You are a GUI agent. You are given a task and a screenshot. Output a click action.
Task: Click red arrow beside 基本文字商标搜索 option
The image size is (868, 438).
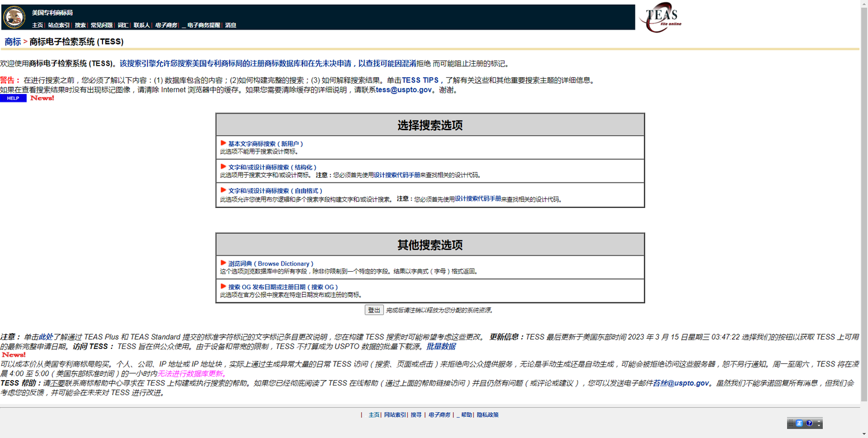[x=222, y=143]
